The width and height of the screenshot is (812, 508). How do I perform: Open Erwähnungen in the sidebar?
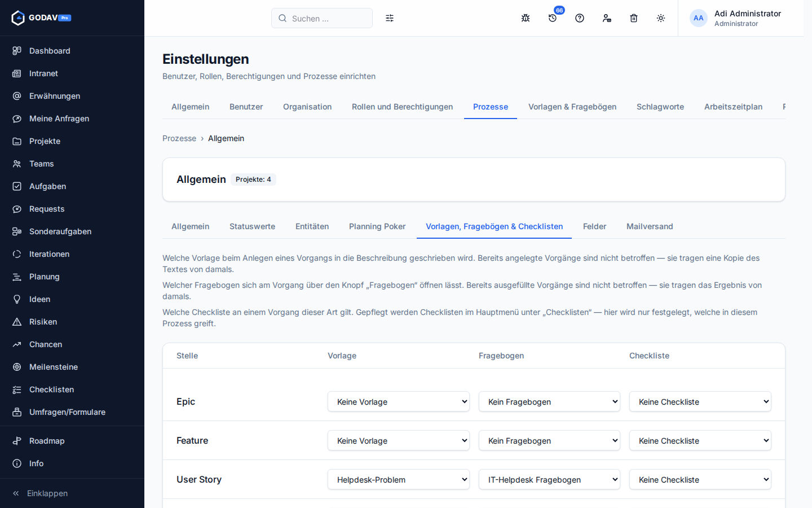coord(72,96)
